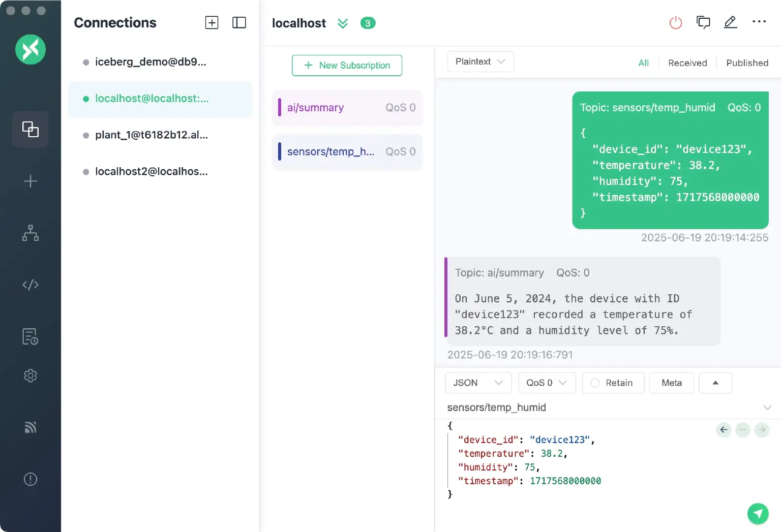Click the red power disconnect icon
This screenshot has height=532, width=781.
(x=675, y=22)
